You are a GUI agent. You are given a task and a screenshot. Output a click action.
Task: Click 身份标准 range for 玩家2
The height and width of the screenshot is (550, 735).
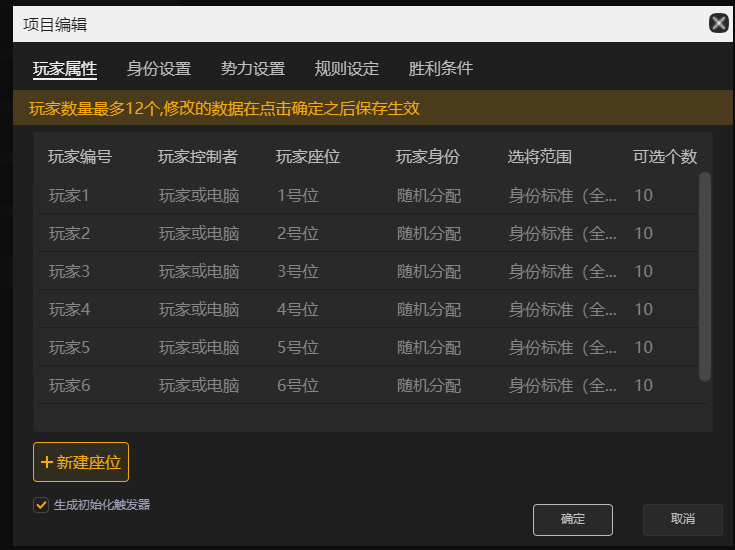tap(562, 233)
